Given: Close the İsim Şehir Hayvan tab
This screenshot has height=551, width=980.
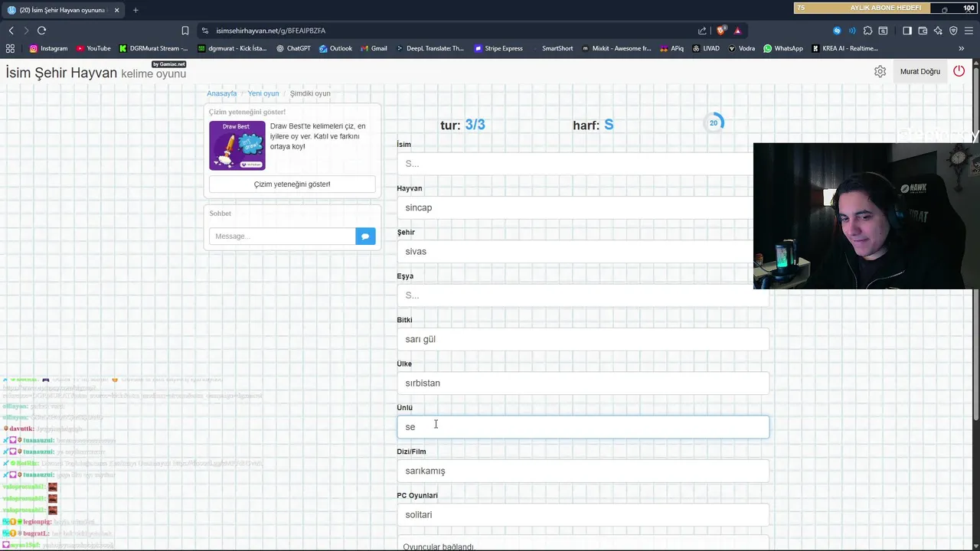Looking at the screenshot, I should point(116,10).
